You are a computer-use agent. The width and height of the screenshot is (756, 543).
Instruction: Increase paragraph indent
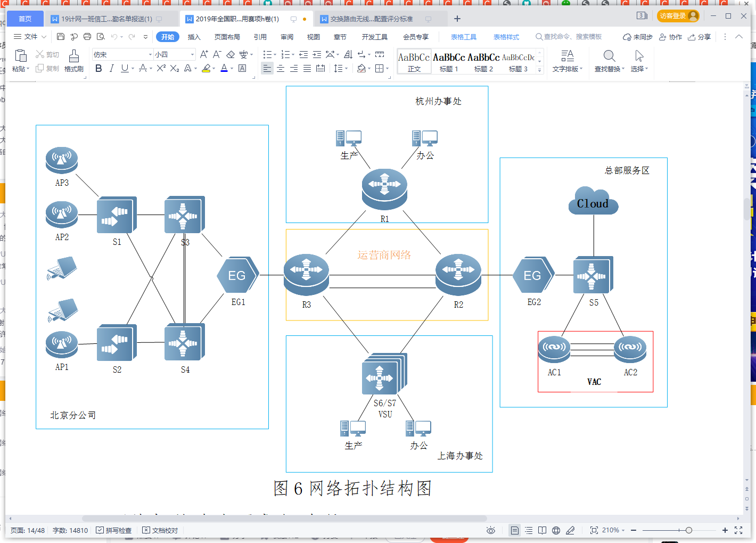point(317,54)
